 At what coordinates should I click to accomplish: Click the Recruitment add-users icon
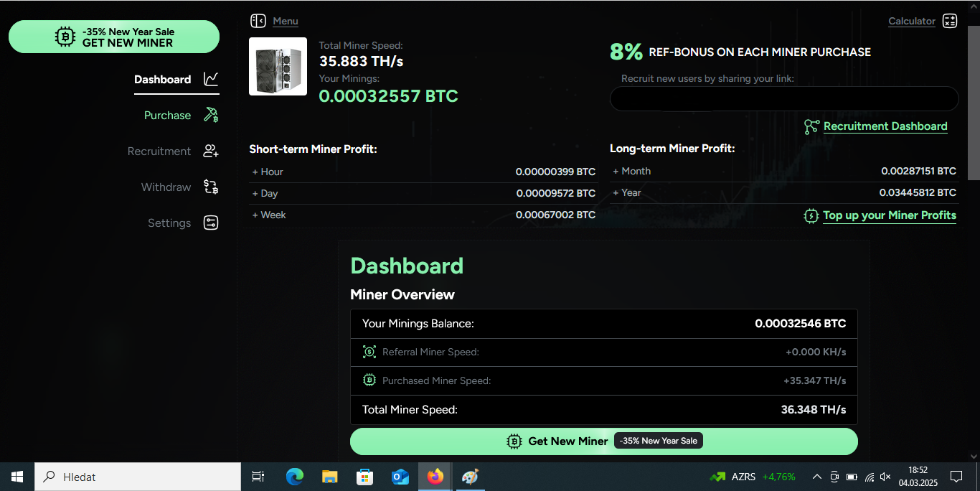pyautogui.click(x=211, y=151)
